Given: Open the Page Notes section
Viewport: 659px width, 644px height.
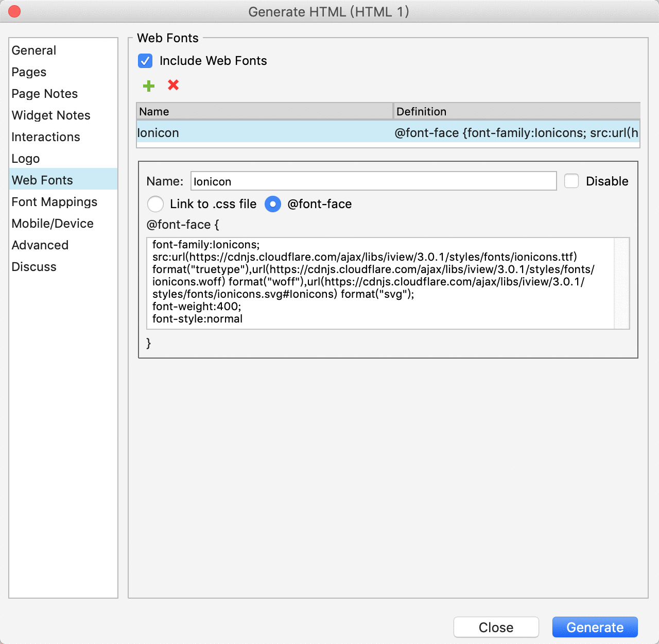Looking at the screenshot, I should point(63,94).
